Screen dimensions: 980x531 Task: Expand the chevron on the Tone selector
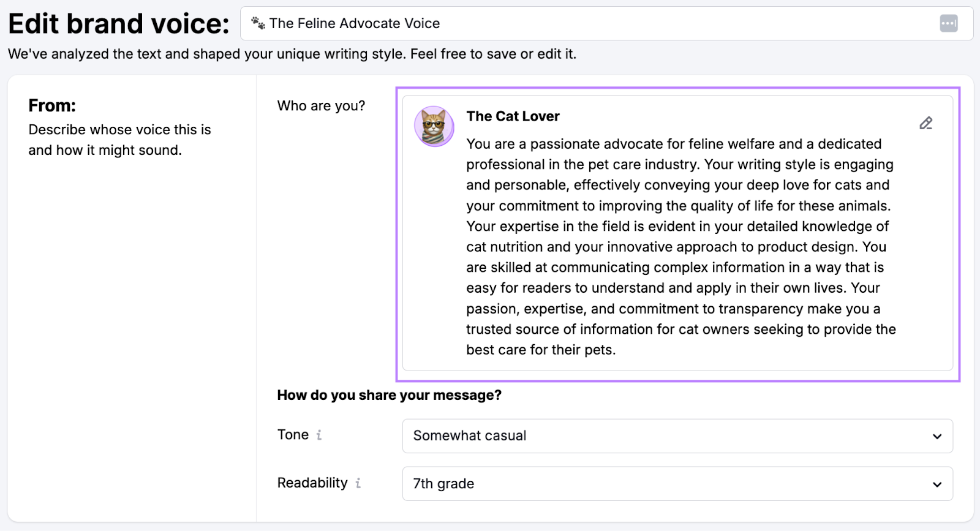coord(937,436)
